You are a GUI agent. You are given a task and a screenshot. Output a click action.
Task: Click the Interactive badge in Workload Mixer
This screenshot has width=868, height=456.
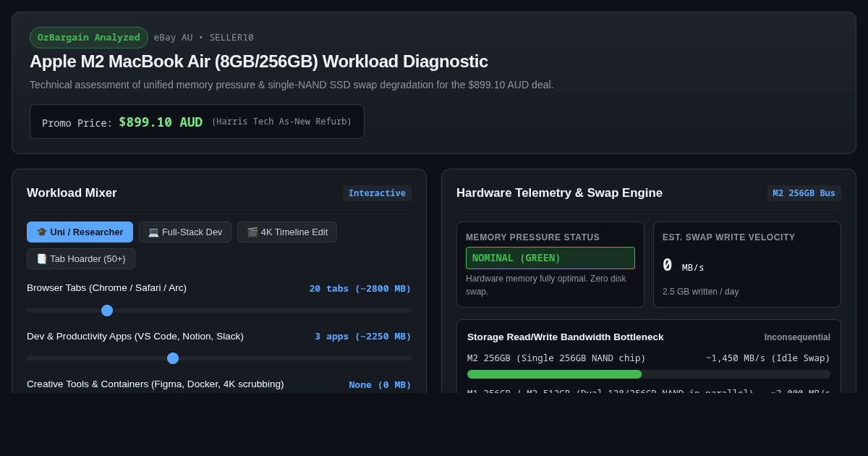(377, 193)
